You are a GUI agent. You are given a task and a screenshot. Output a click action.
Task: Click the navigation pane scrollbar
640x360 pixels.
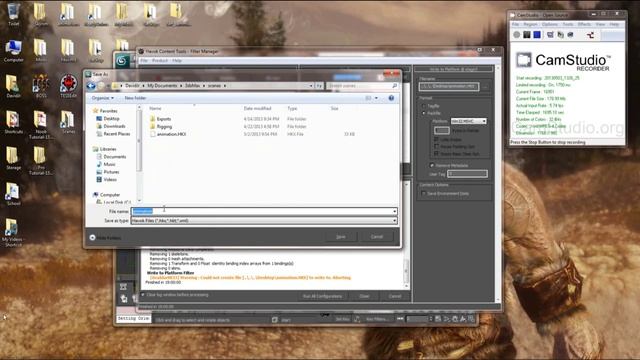click(139, 153)
